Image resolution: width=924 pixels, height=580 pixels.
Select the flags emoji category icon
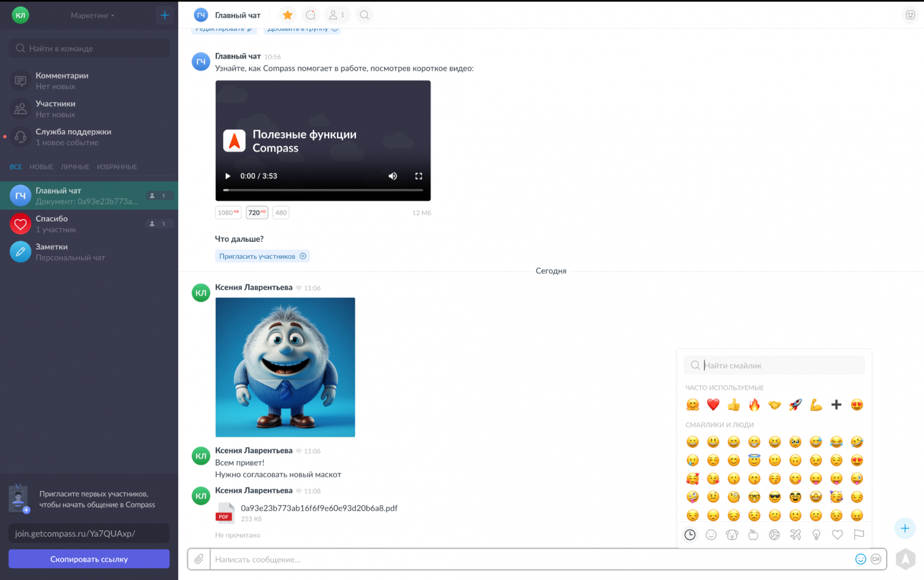point(859,534)
